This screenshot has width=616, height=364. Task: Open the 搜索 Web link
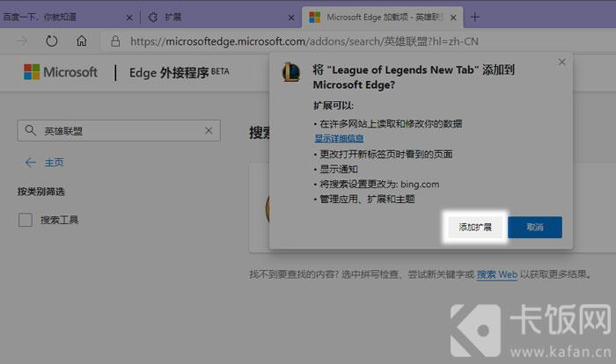pos(497,274)
